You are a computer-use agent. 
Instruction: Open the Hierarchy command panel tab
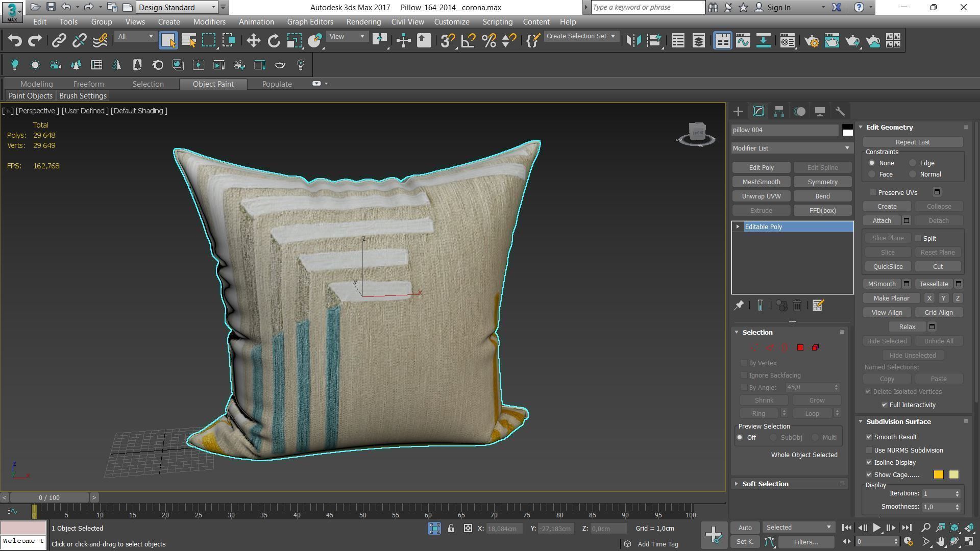[779, 111]
